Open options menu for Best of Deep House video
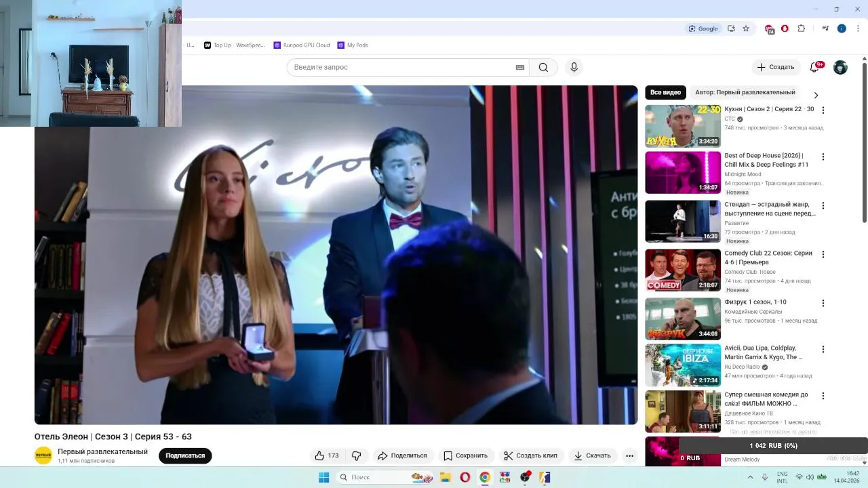This screenshot has width=868, height=488. (x=823, y=157)
